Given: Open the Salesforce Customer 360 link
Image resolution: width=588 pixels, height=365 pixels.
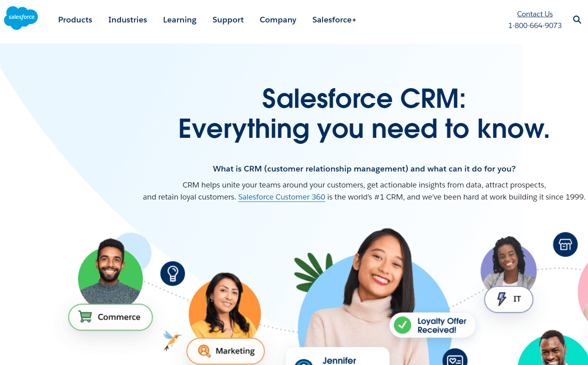Looking at the screenshot, I should pos(282,197).
